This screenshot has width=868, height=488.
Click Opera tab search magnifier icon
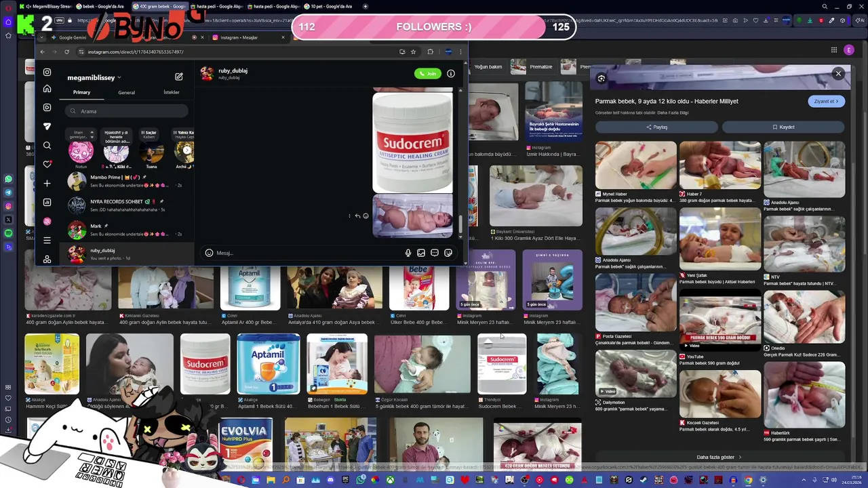tap(825, 6)
